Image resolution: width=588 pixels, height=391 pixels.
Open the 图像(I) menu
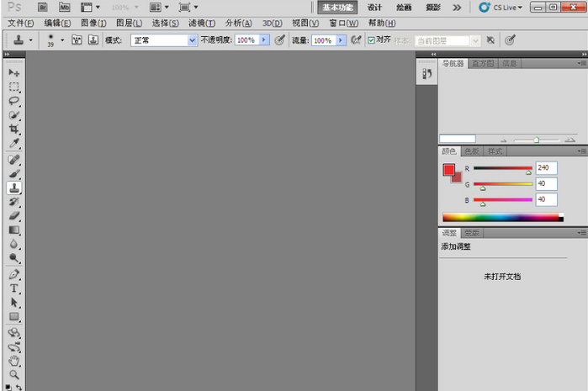[93, 24]
